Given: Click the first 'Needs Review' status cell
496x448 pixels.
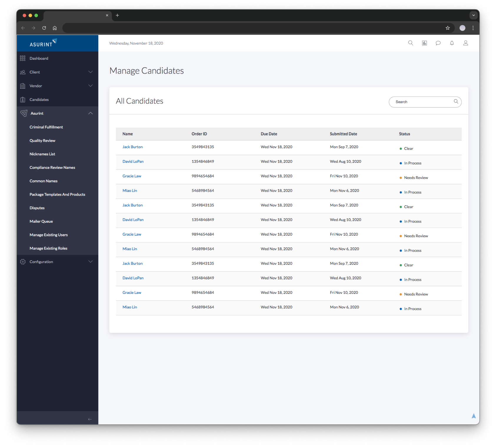Looking at the screenshot, I should [x=414, y=178].
